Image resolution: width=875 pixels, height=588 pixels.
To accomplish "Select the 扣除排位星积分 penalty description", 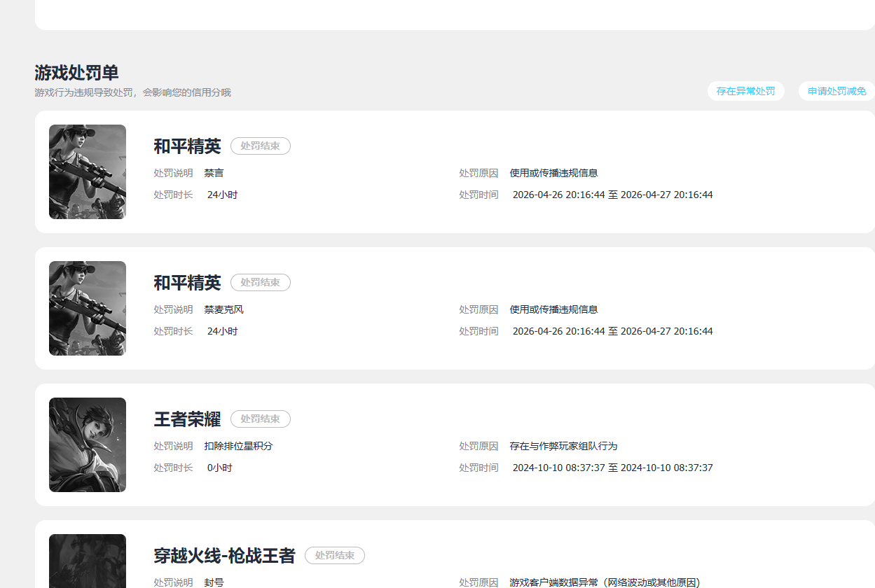I will (x=239, y=446).
